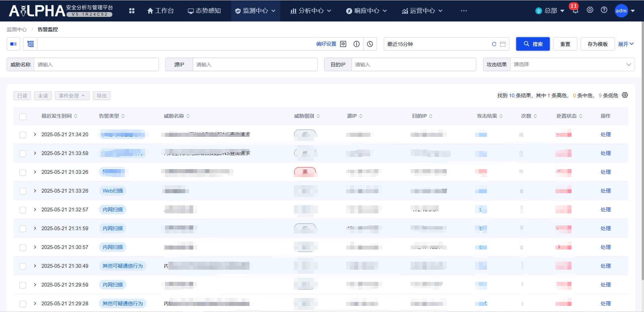Image resolution: width=644 pixels, height=312 pixels.
Task: Select all alerts with header checkbox
Action: point(23,116)
